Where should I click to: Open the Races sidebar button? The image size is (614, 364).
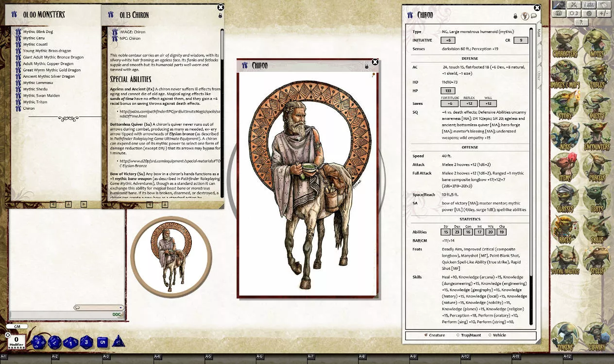pos(565,230)
